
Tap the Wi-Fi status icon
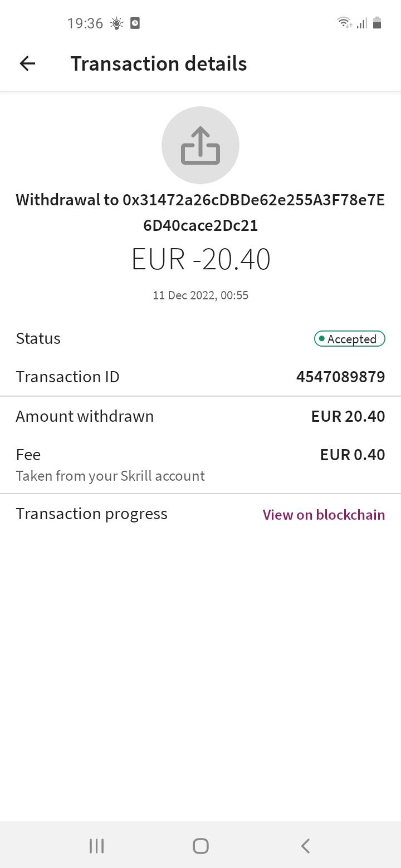pos(344,23)
